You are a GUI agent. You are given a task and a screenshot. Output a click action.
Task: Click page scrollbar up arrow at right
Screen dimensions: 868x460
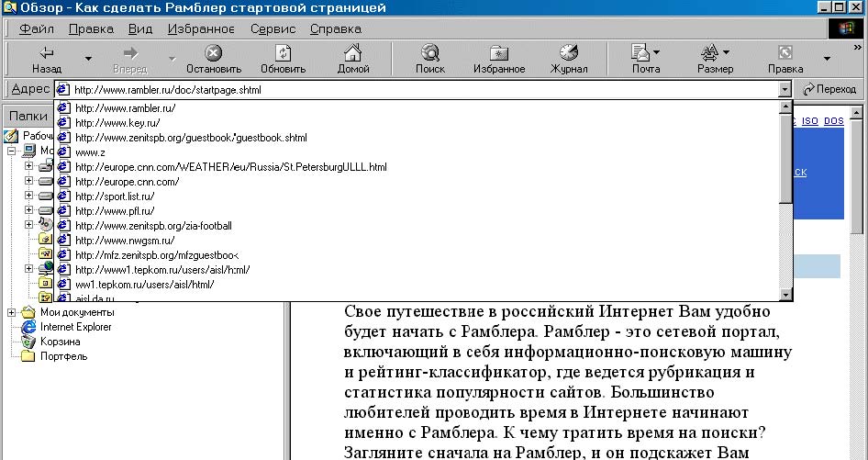[856, 113]
